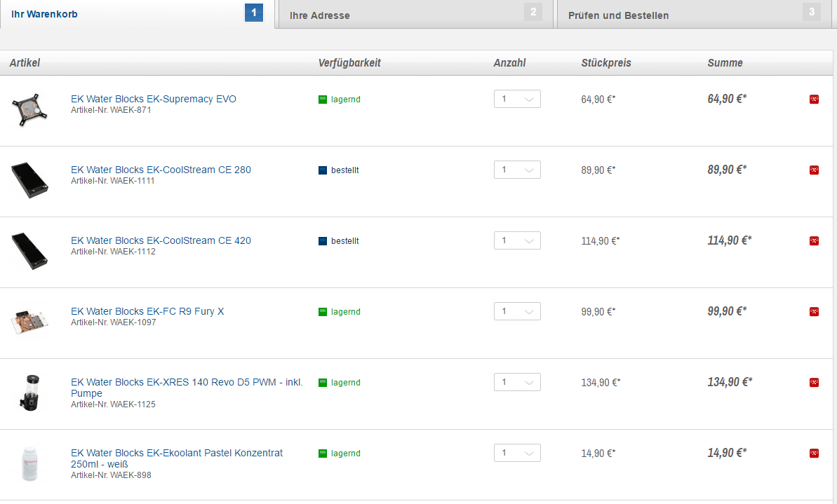Image resolution: width=837 pixels, height=504 pixels.
Task: Open EK-XRES 140 Revo D5 PWM product link
Action: click(187, 388)
